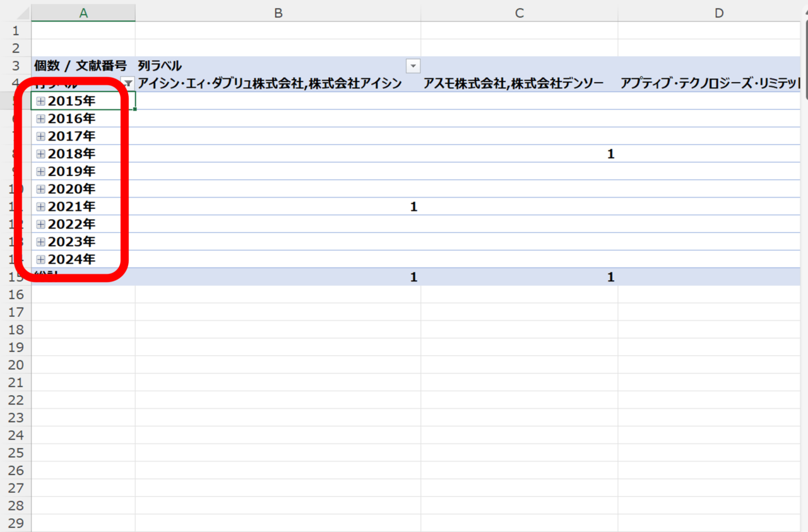Select row 1 header
The image size is (808, 532).
[16, 30]
